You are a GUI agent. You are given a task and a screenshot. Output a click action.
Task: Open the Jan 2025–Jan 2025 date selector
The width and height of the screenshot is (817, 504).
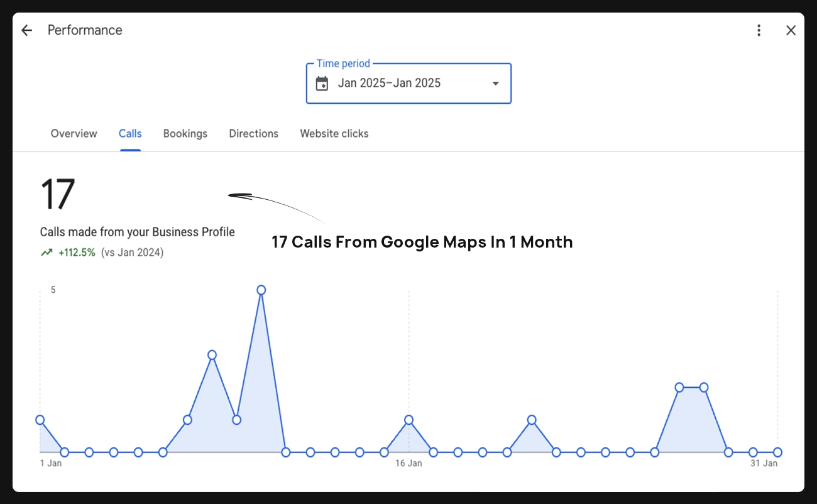click(389, 83)
